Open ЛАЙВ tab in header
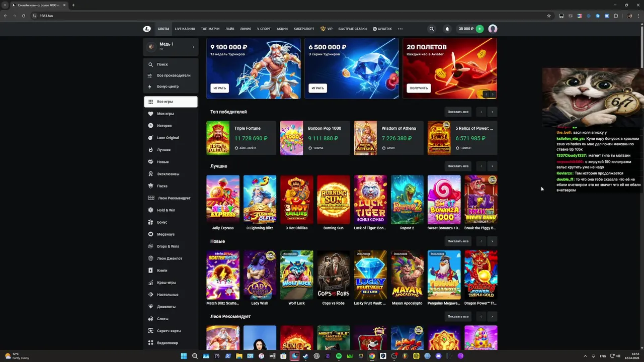Image resolution: width=644 pixels, height=362 pixels. [230, 29]
